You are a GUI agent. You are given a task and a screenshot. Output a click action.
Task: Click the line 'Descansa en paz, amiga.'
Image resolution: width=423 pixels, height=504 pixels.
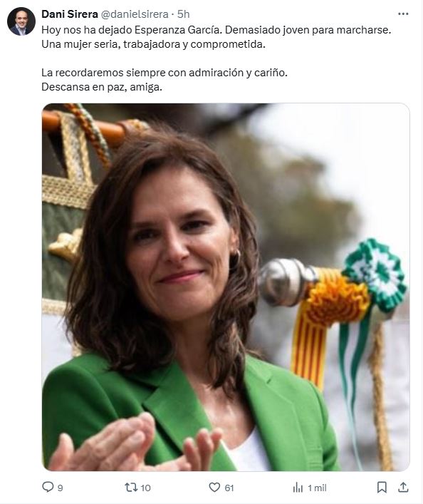(102, 87)
